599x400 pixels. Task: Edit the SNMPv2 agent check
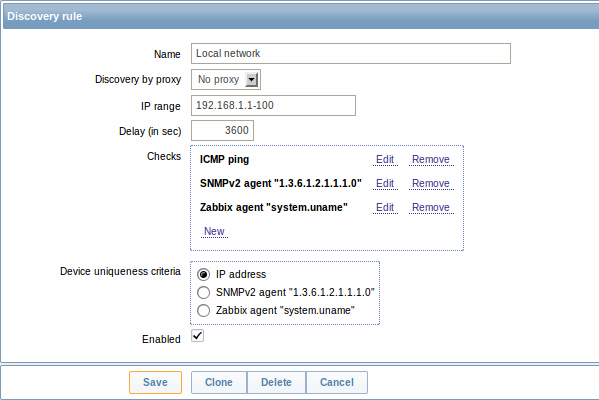coord(385,183)
